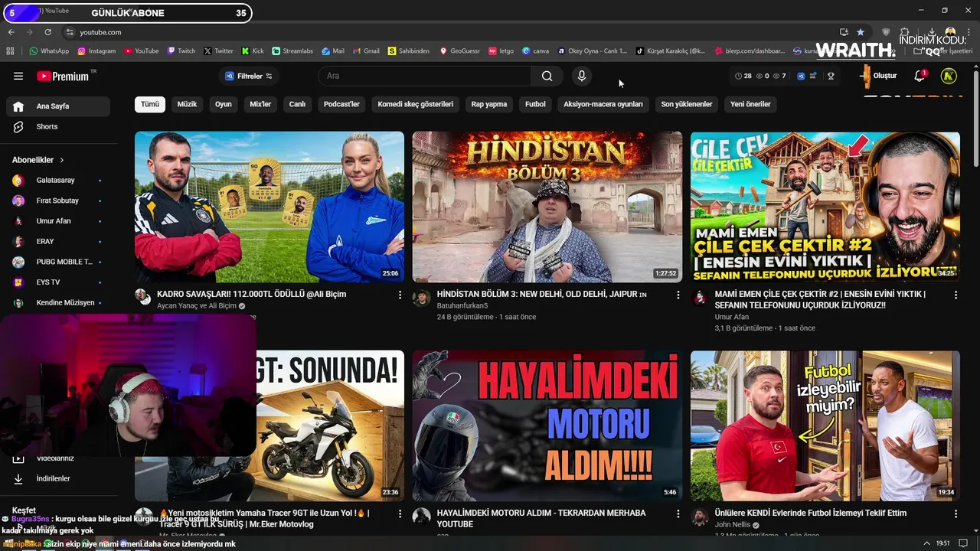The image size is (980, 551).
Task: Go back with the browser back arrow
Action: coord(11,32)
